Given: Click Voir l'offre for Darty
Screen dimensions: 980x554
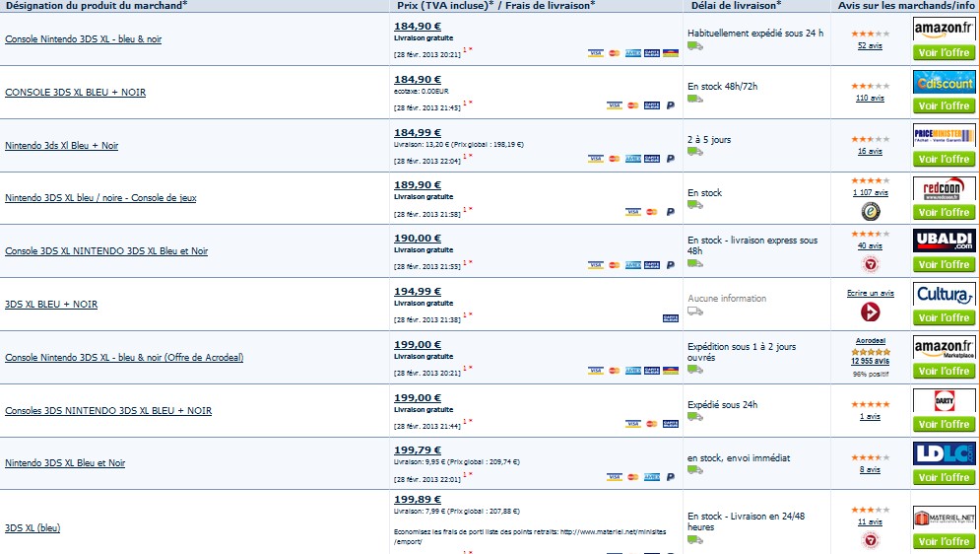Looking at the screenshot, I should (944, 424).
